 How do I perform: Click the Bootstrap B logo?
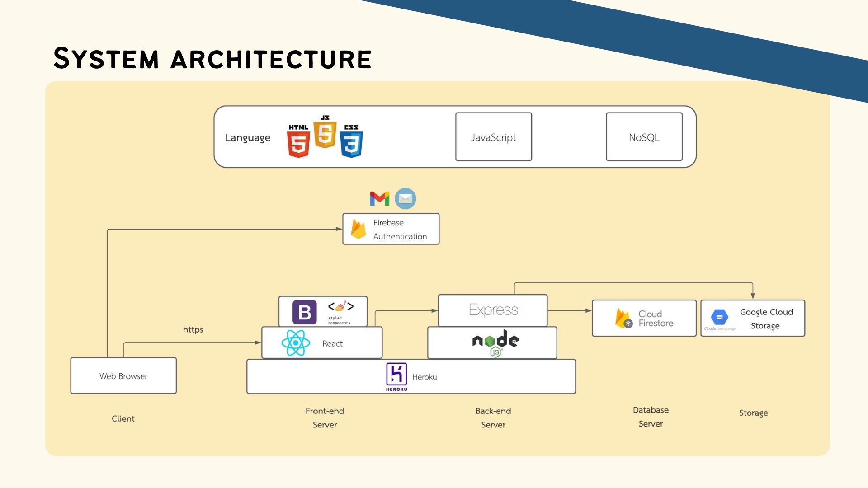point(305,312)
